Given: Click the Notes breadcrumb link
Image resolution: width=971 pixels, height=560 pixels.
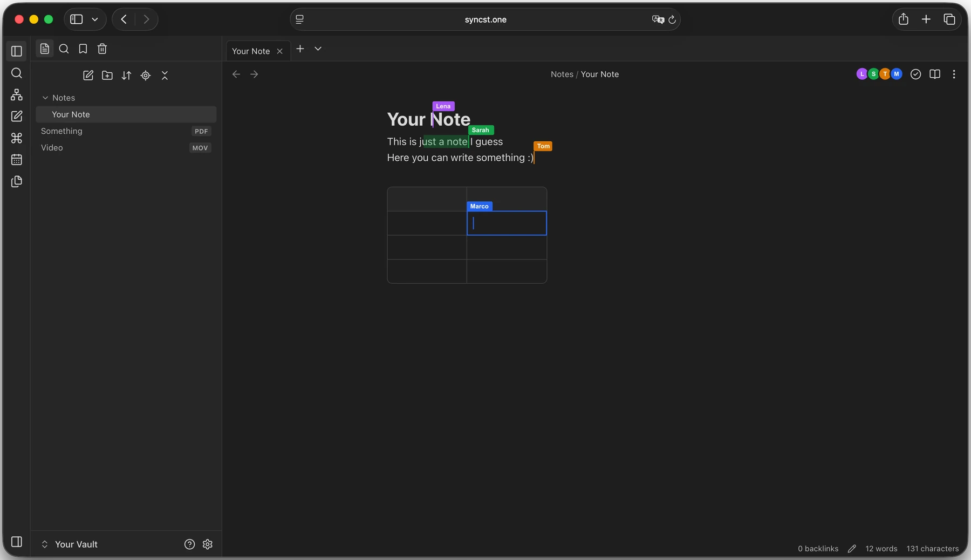Looking at the screenshot, I should pos(562,74).
